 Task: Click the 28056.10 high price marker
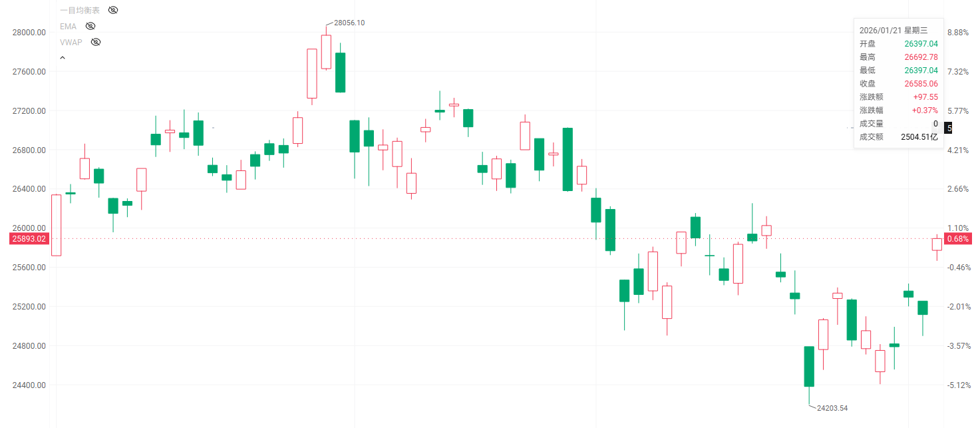[x=349, y=23]
